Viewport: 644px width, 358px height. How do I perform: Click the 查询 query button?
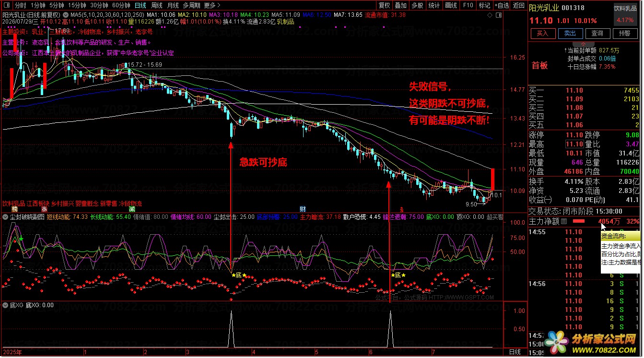tap(597, 33)
